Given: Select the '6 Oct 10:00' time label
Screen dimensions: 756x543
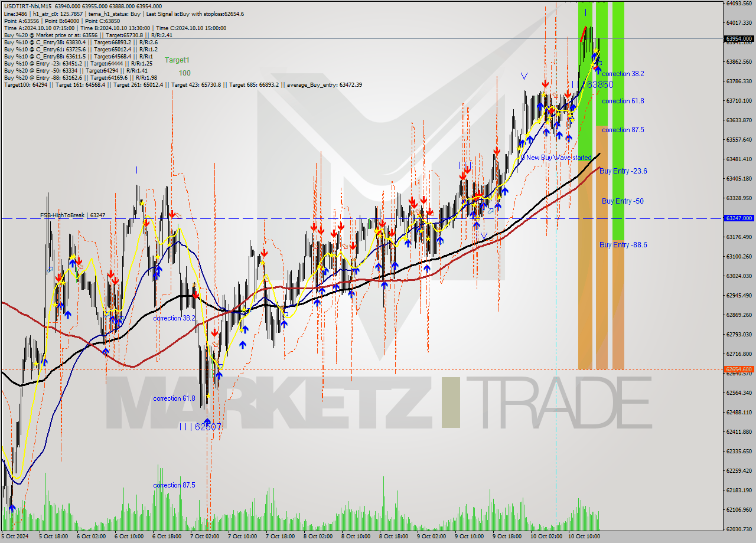Looking at the screenshot, I should coord(129,537).
